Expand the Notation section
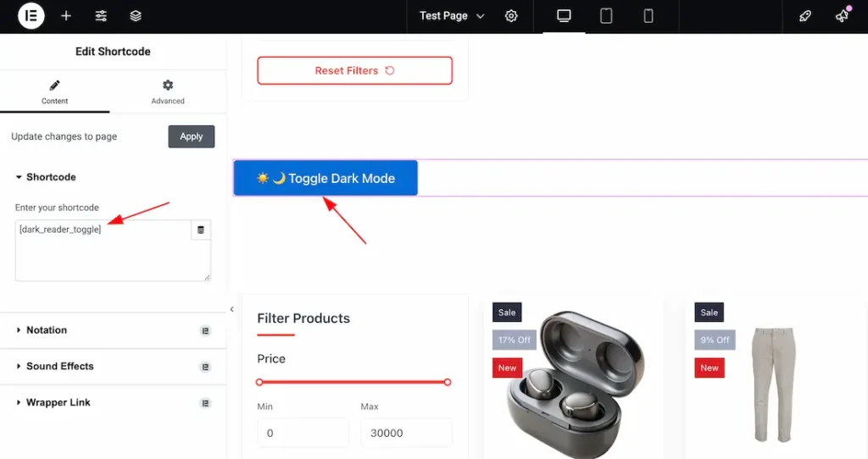 coord(47,330)
